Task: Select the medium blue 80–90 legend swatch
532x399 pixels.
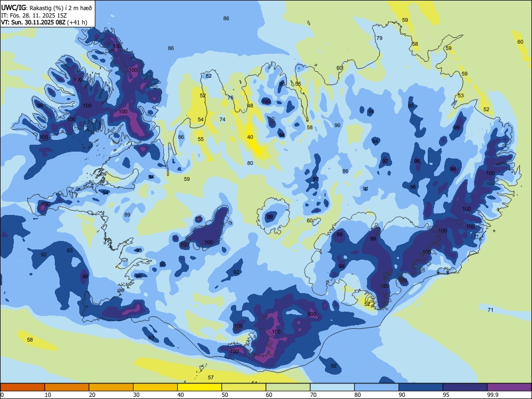Action: tap(377, 387)
